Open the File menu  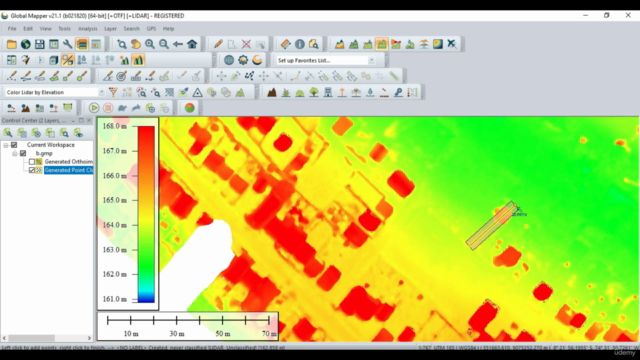click(12, 29)
